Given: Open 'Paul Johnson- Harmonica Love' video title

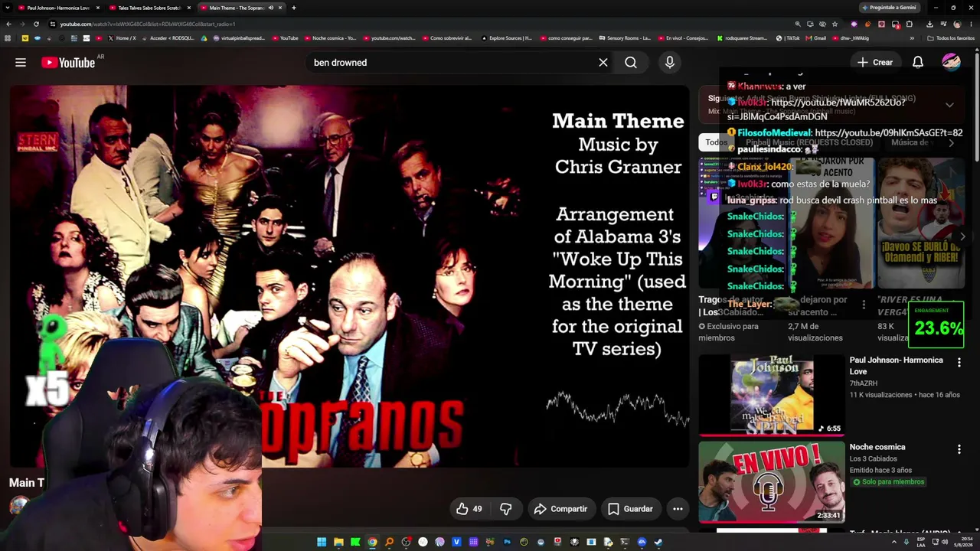Looking at the screenshot, I should [897, 366].
